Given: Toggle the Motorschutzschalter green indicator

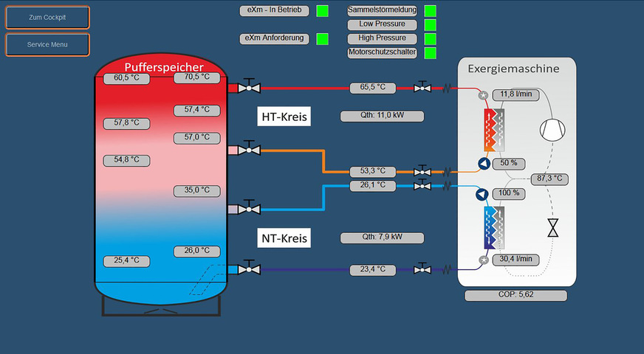Looking at the screenshot, I should click(x=430, y=53).
